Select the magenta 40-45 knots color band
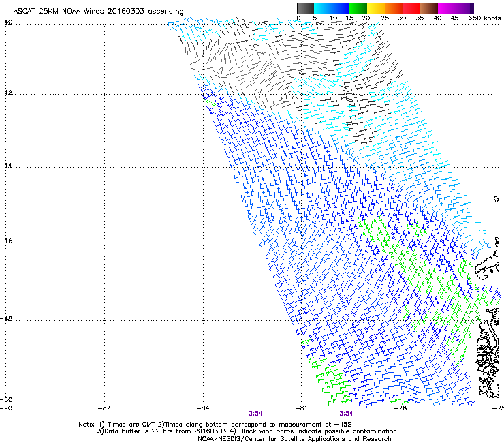The width and height of the screenshot is (504, 443). pyautogui.click(x=447, y=8)
